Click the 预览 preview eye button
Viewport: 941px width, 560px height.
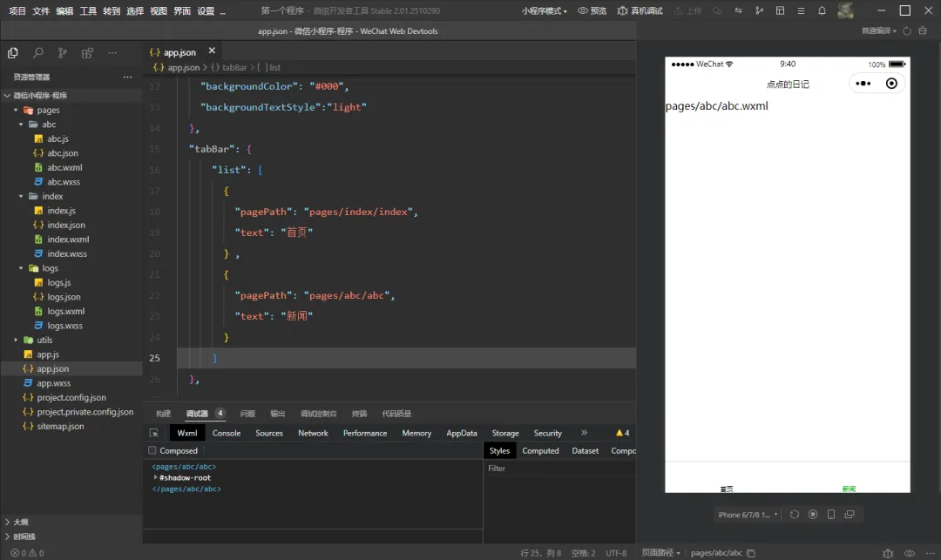point(592,10)
